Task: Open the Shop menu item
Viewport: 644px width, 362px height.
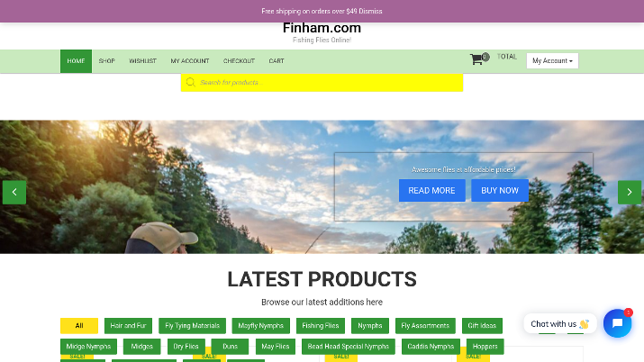Action: point(107,61)
